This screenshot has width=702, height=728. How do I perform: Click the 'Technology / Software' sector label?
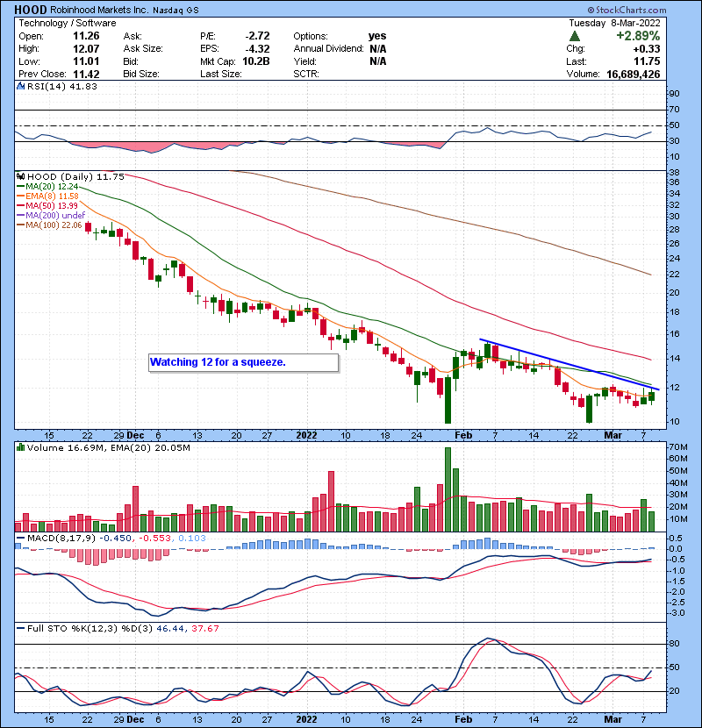68,23
